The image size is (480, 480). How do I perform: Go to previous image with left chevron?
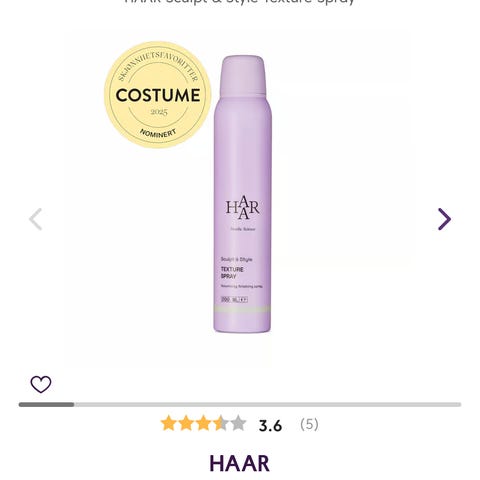(35, 219)
